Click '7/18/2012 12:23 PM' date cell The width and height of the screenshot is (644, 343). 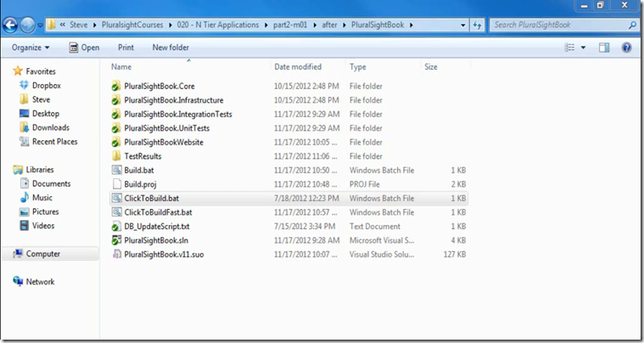(306, 199)
